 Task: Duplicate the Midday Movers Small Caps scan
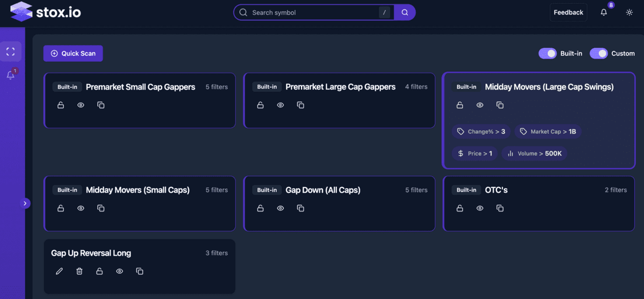point(101,208)
